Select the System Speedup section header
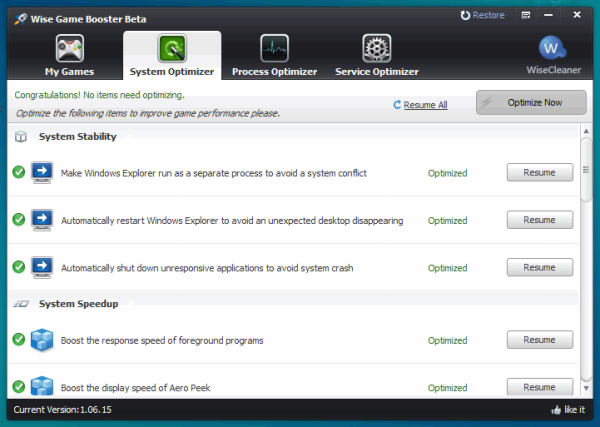The height and width of the screenshot is (427, 600). 78,304
